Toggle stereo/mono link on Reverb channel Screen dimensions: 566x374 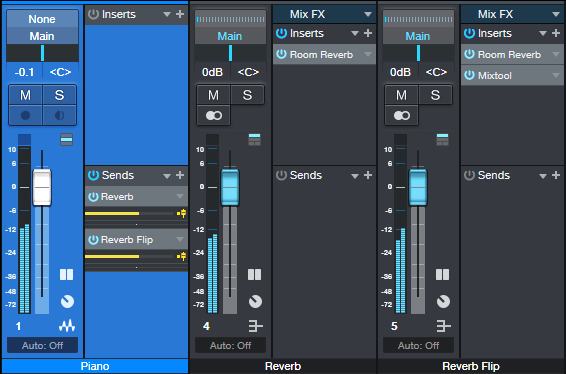(x=213, y=116)
